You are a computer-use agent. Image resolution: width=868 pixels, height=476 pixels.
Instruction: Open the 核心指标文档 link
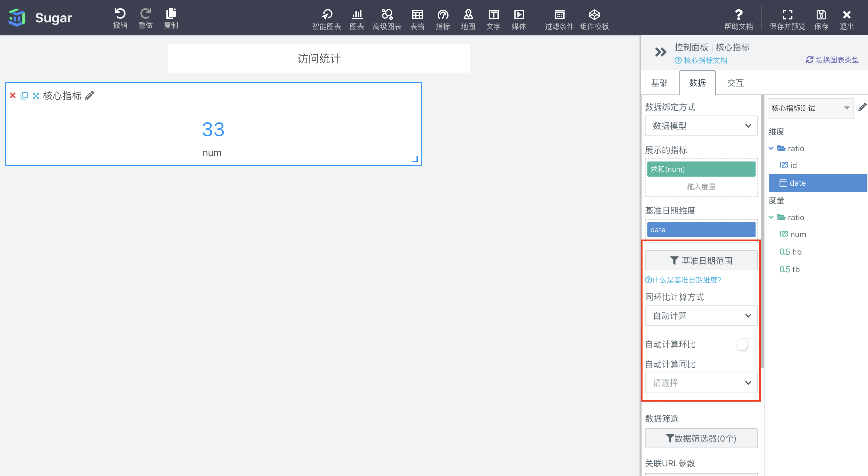pos(701,60)
